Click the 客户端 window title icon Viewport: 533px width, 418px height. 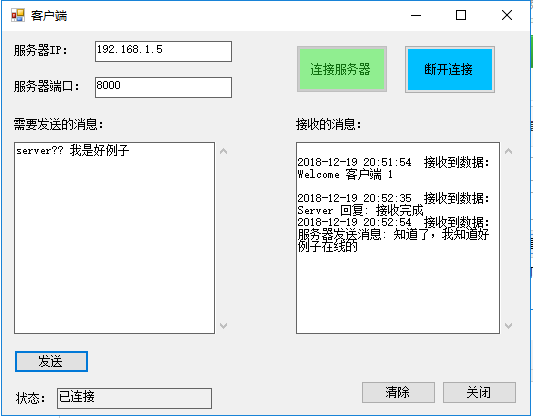[18, 15]
